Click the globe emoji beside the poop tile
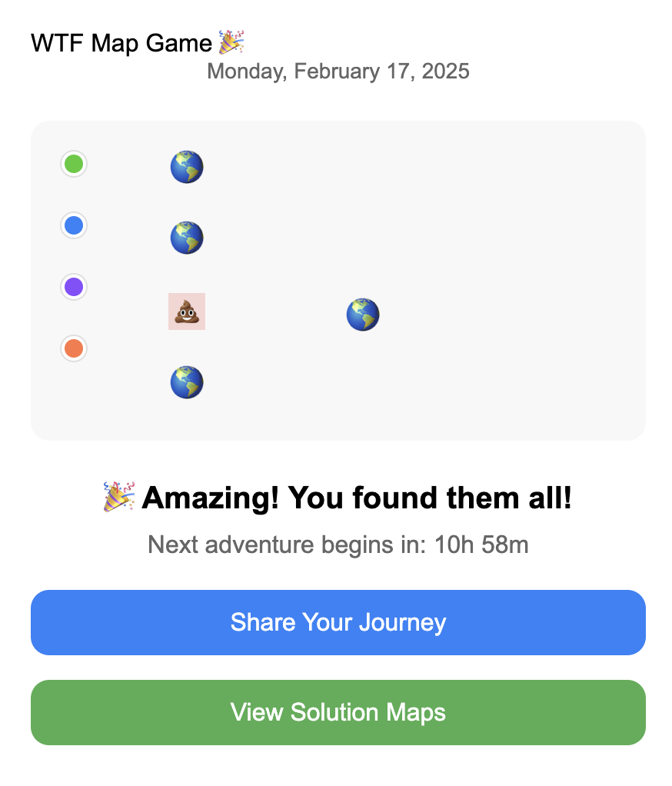This screenshot has height=786, width=672. click(x=363, y=315)
